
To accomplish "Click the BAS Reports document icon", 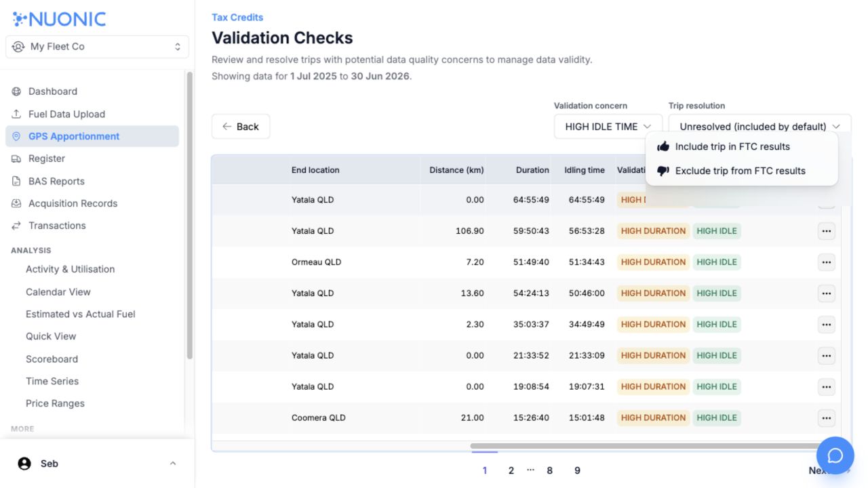I will [x=16, y=181].
